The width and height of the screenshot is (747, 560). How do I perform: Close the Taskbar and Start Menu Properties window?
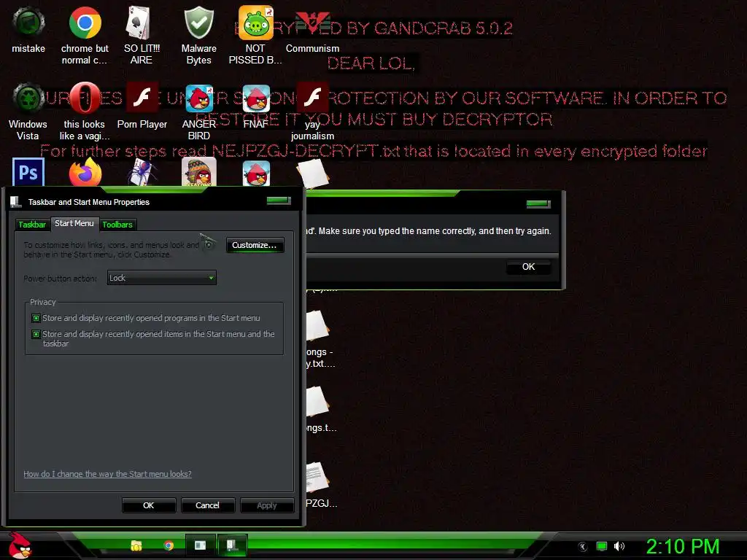point(279,200)
